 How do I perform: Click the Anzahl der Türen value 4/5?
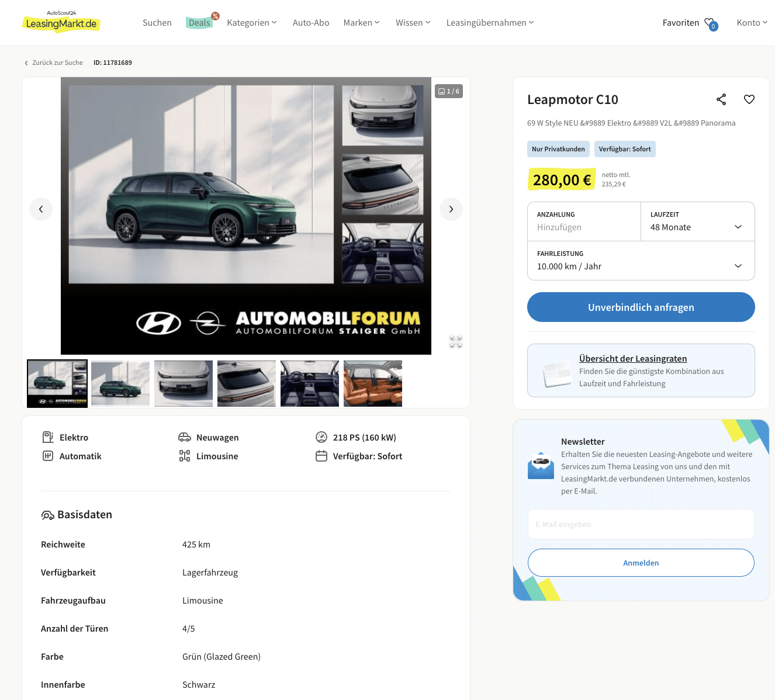(x=189, y=629)
